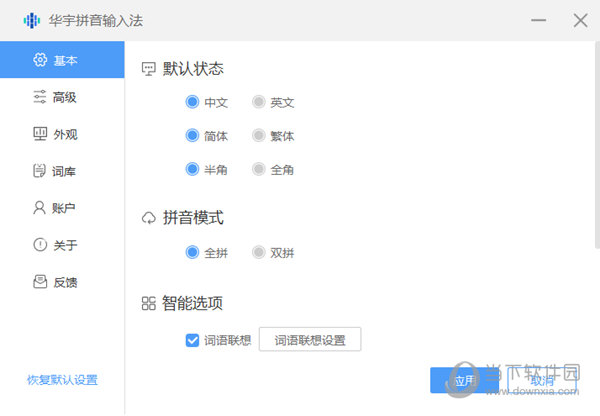Image resolution: width=600 pixels, height=416 pixels.
Task: Click the info icon beside 关于
Action: pyautogui.click(x=40, y=245)
